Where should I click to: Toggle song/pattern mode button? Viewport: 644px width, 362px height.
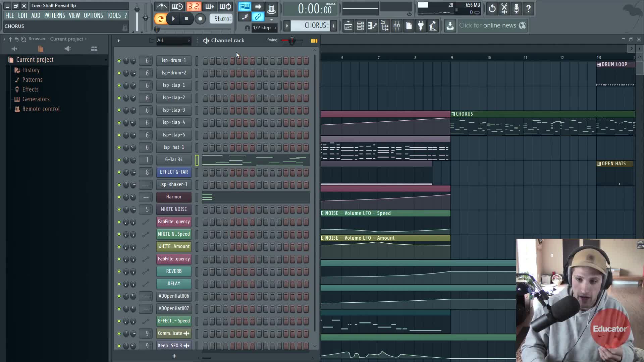pyautogui.click(x=160, y=19)
